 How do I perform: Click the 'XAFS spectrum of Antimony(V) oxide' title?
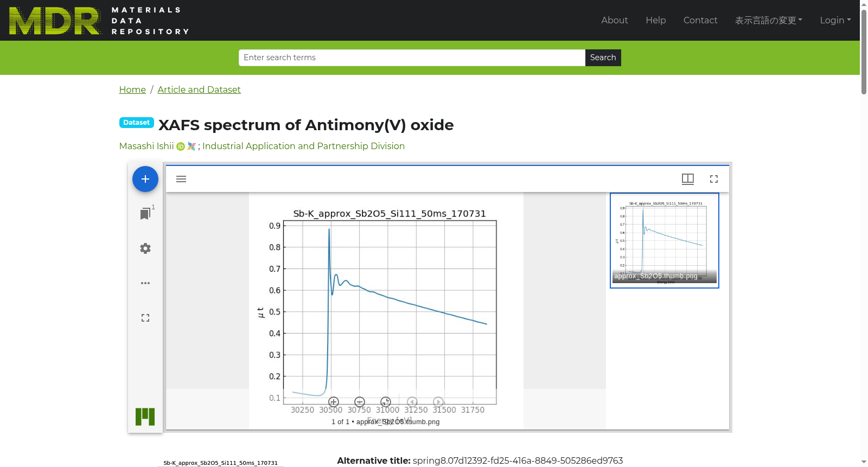click(306, 125)
